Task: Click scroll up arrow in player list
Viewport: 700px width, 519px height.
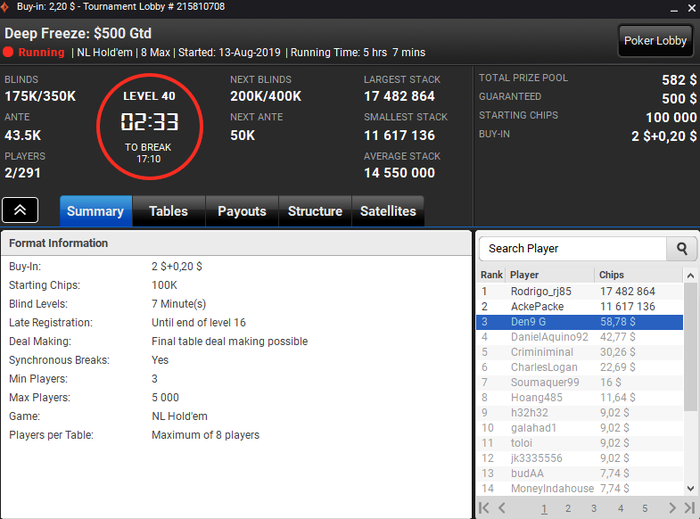Action: [x=690, y=276]
